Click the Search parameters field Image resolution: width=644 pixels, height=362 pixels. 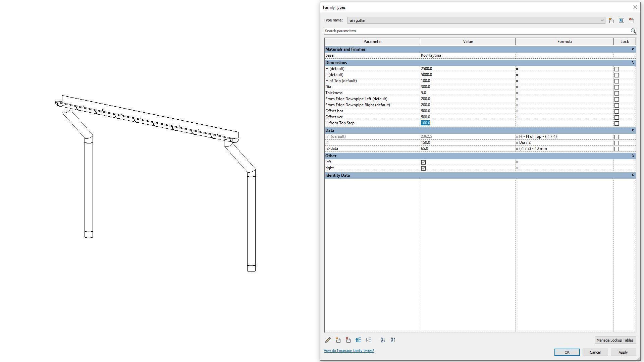[477, 31]
